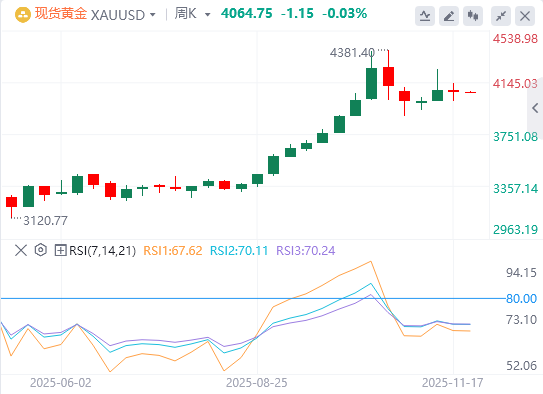
Task: Close the chart with X button
Action: (x=525, y=16)
